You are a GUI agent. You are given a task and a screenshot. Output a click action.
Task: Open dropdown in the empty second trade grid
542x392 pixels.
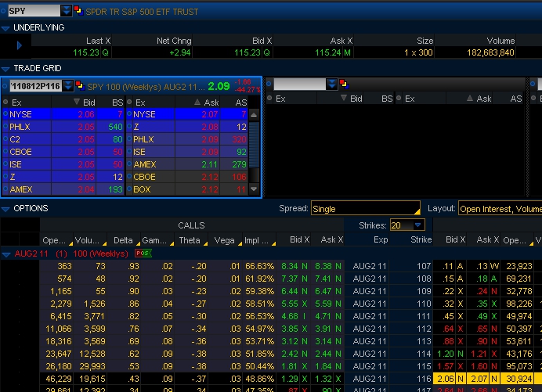(331, 84)
